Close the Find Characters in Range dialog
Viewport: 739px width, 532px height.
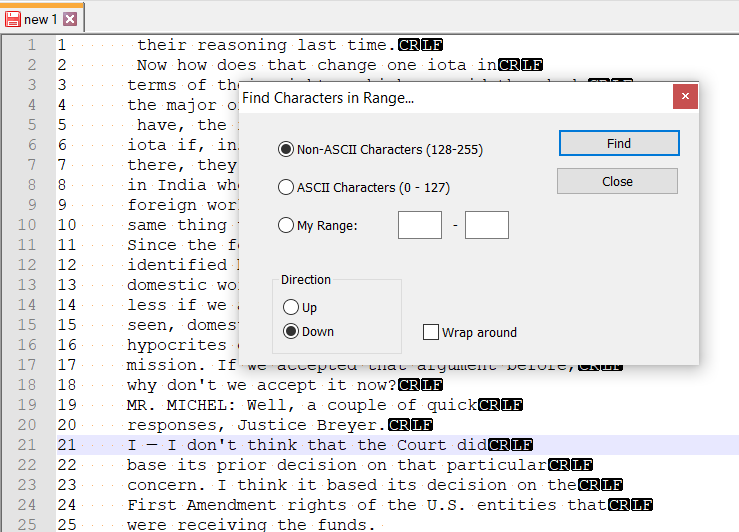pyautogui.click(x=685, y=96)
